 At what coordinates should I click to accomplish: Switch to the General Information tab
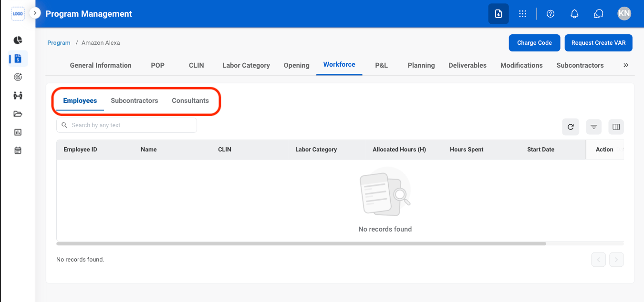pos(101,65)
